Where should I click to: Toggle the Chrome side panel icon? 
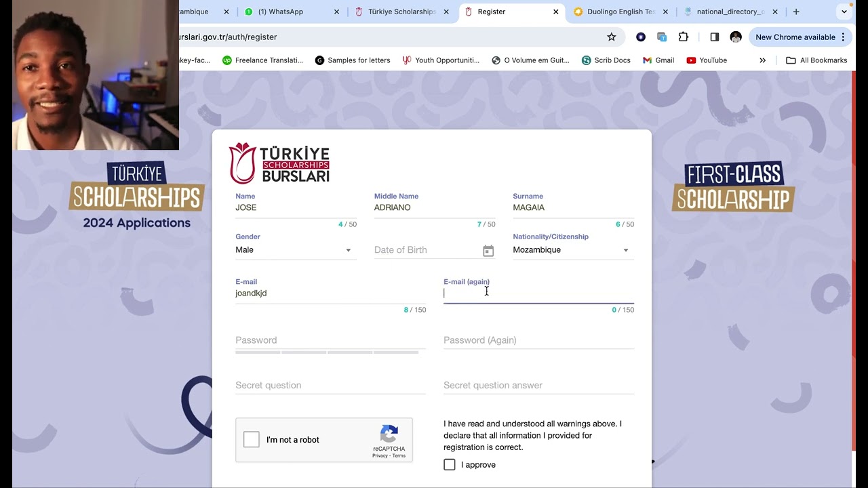(x=714, y=37)
